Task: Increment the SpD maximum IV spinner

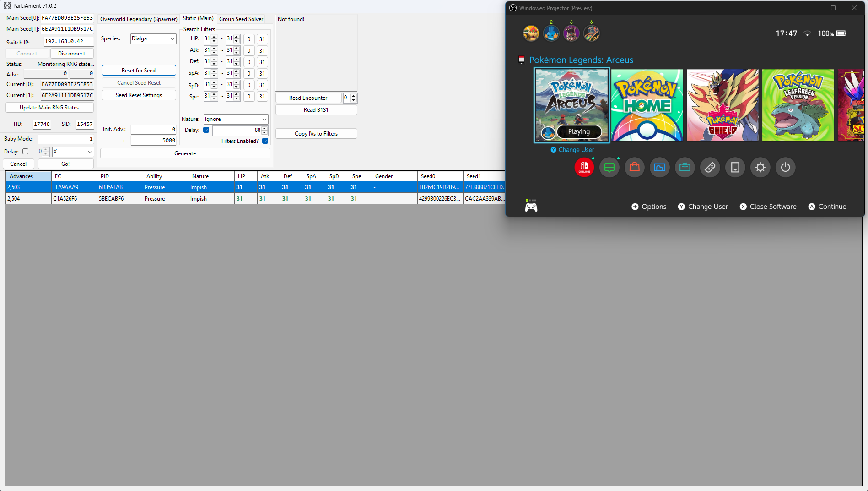Action: point(237,83)
